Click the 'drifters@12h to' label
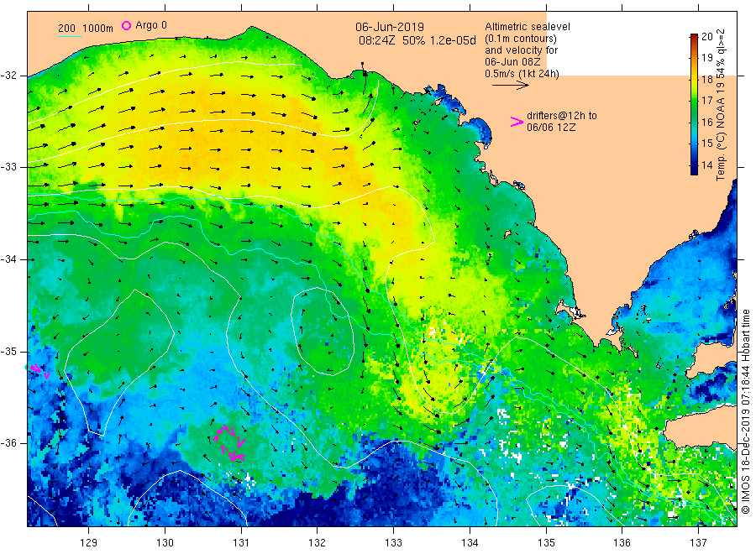The width and height of the screenshot is (756, 554). (x=562, y=116)
